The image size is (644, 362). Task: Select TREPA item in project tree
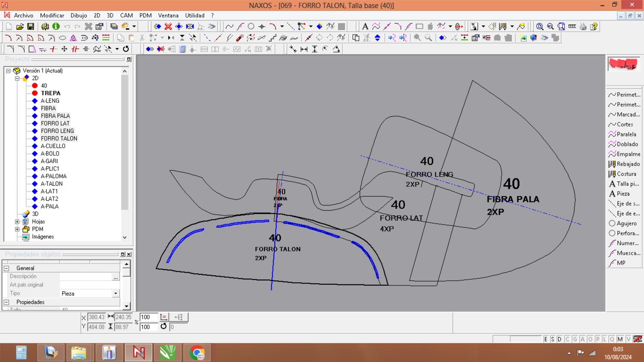(51, 93)
